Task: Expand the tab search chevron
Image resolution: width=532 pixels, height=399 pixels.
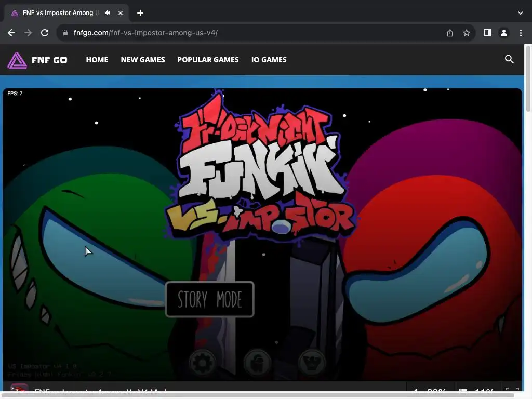Action: (521, 13)
